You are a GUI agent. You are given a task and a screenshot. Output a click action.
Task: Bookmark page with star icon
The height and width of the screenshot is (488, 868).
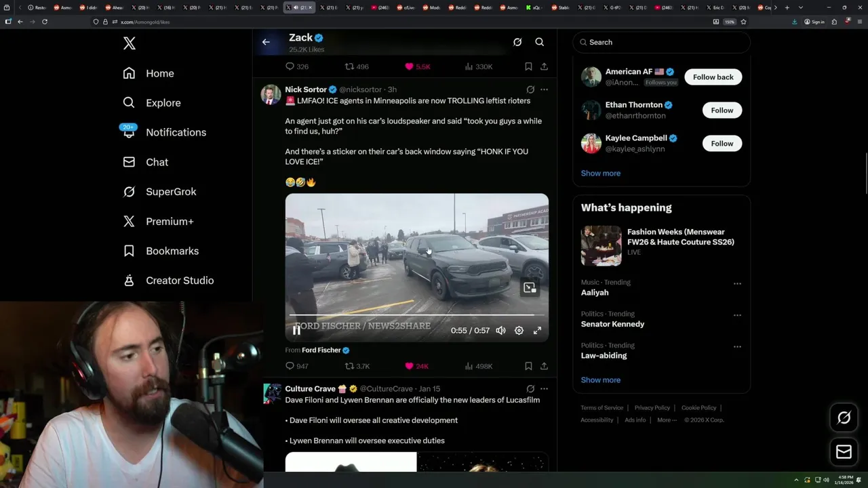tap(743, 22)
